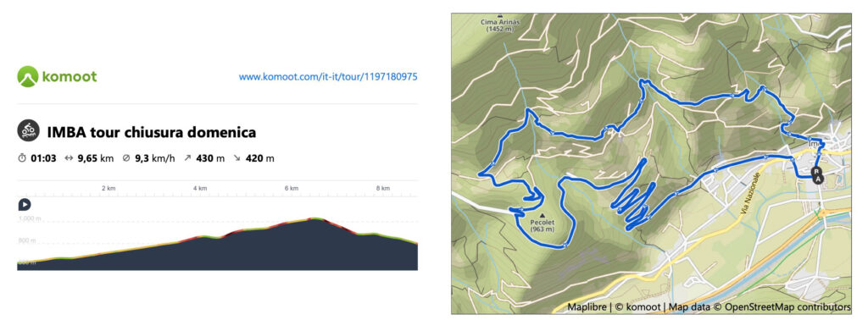Click the route start marker A
The height and width of the screenshot is (331, 868).
pos(819,179)
